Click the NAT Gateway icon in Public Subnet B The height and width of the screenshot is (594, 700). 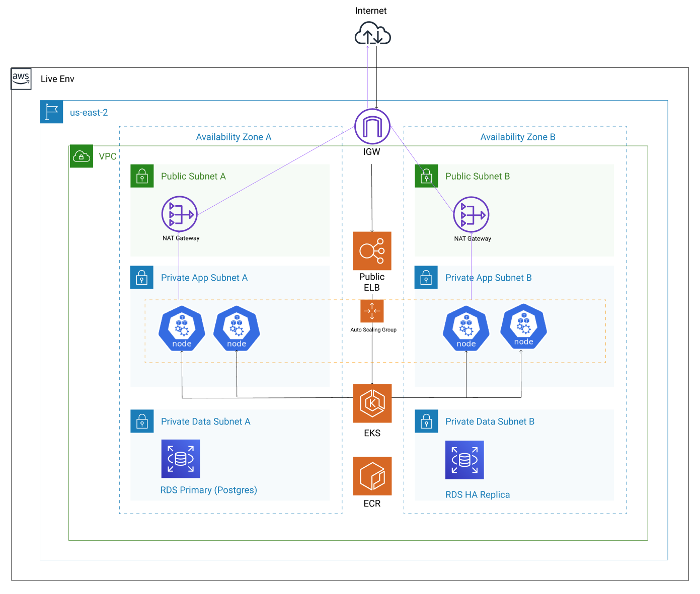point(471,215)
